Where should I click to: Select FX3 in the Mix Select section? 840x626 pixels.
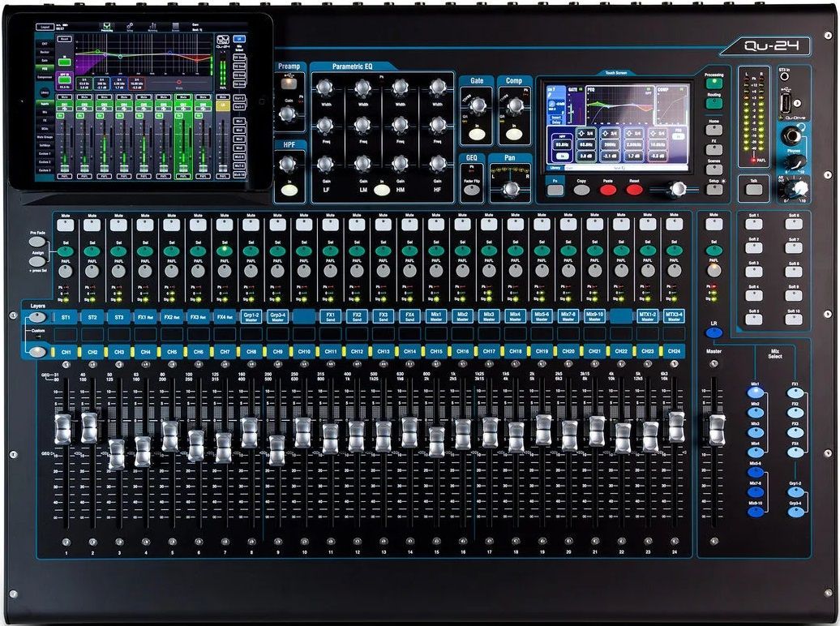click(x=795, y=432)
